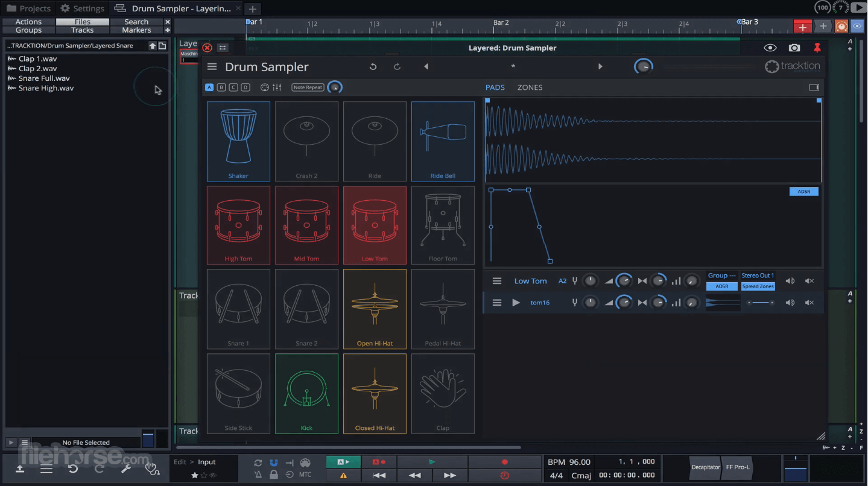
Task: Adjust the Note Repeat rate knob
Action: click(335, 87)
